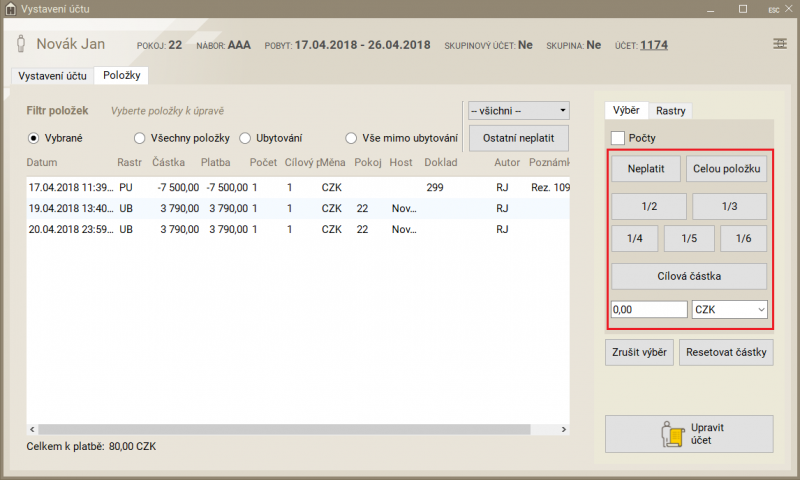The image size is (800, 480).
Task: Choose the Ubytování radio button
Action: tap(245, 138)
